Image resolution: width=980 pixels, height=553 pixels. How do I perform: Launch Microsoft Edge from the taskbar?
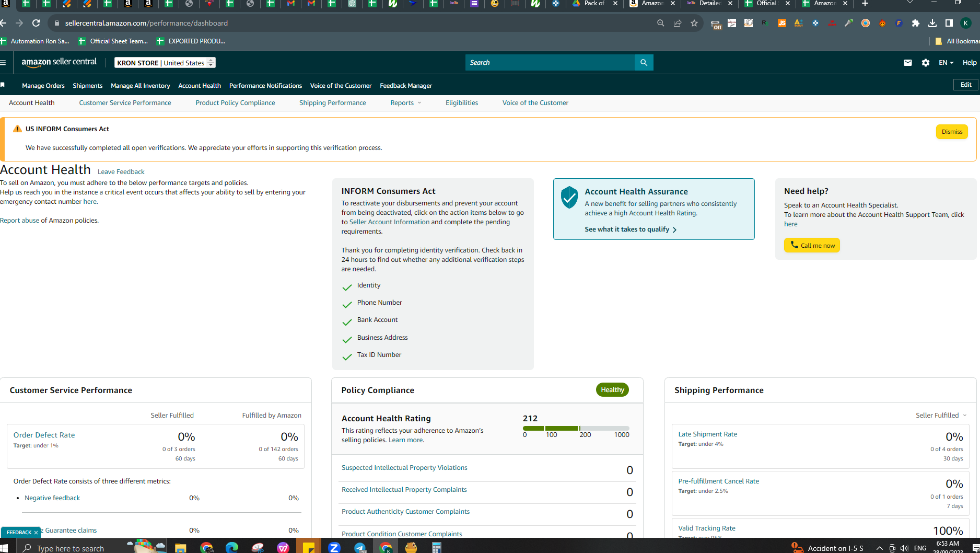pyautogui.click(x=232, y=547)
